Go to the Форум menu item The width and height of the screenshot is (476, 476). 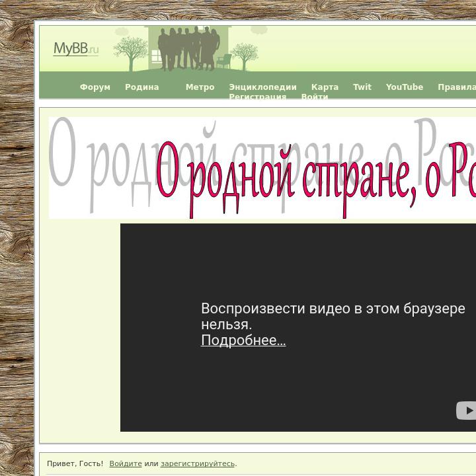[x=95, y=87]
